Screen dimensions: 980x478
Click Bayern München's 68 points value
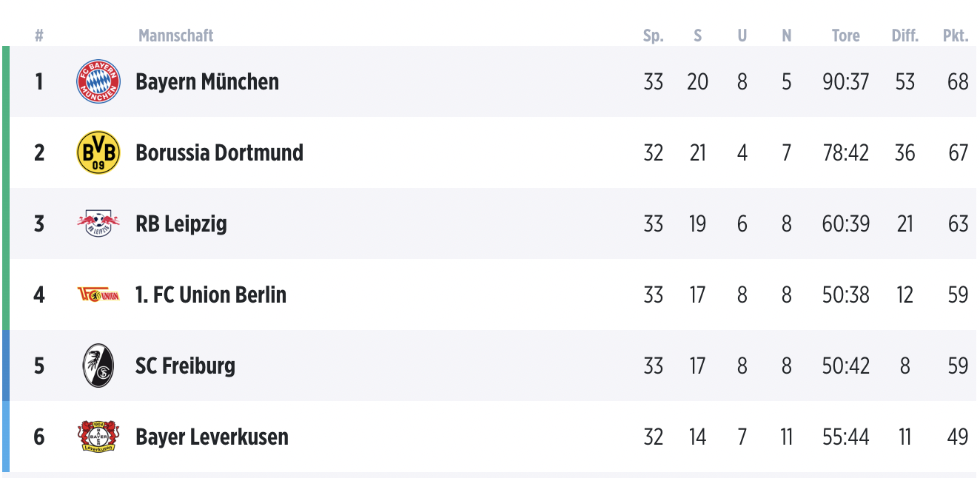(957, 81)
